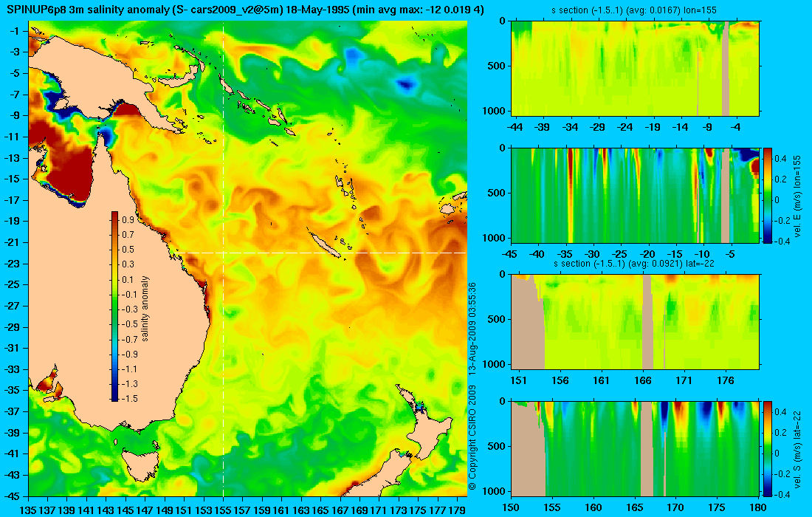Click the '-1.5' tick on salinity colorbar

[129, 398]
